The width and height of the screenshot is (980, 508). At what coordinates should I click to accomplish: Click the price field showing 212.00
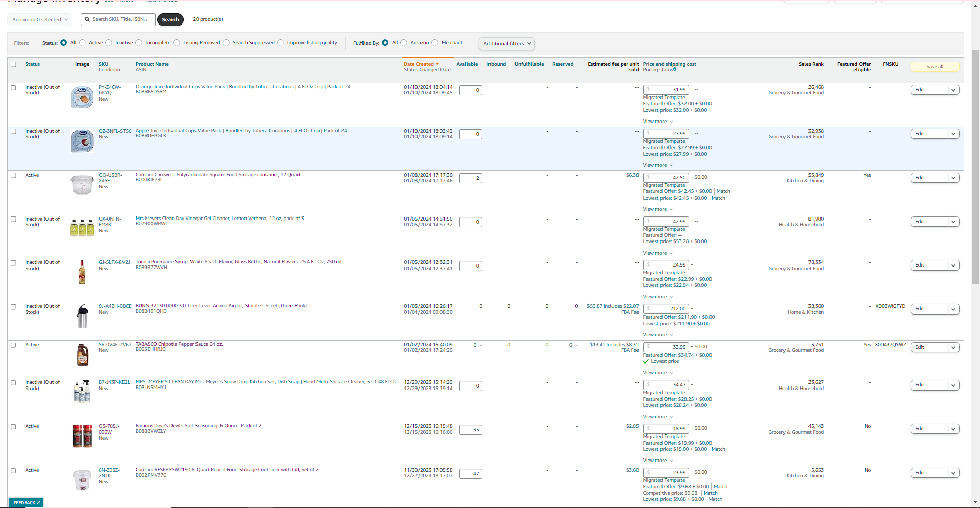[x=666, y=309]
